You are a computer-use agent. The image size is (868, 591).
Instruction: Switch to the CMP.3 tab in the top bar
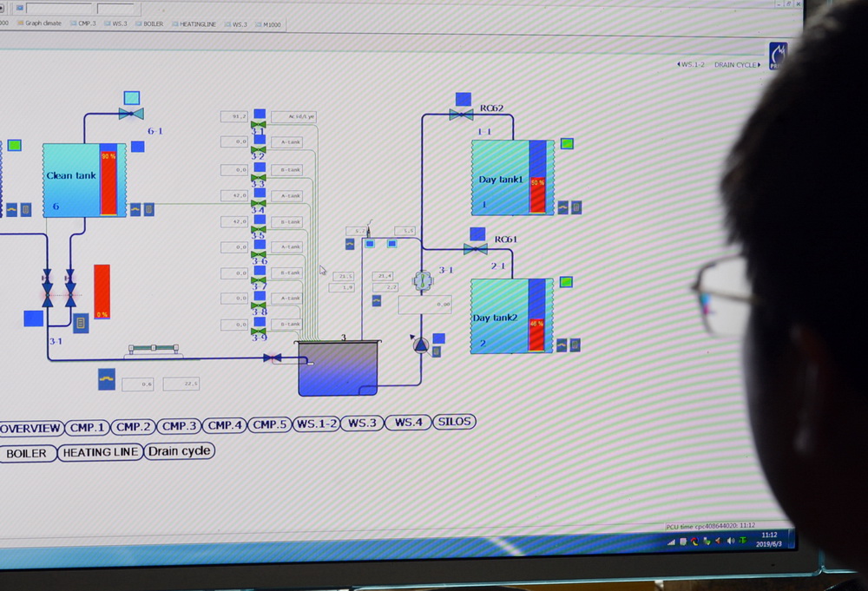coord(83,23)
